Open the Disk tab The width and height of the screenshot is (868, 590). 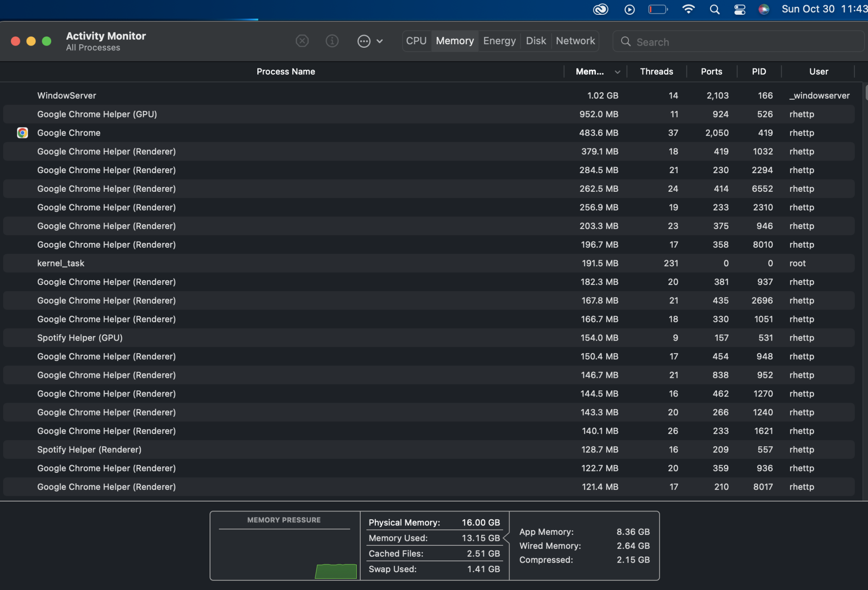coord(536,41)
